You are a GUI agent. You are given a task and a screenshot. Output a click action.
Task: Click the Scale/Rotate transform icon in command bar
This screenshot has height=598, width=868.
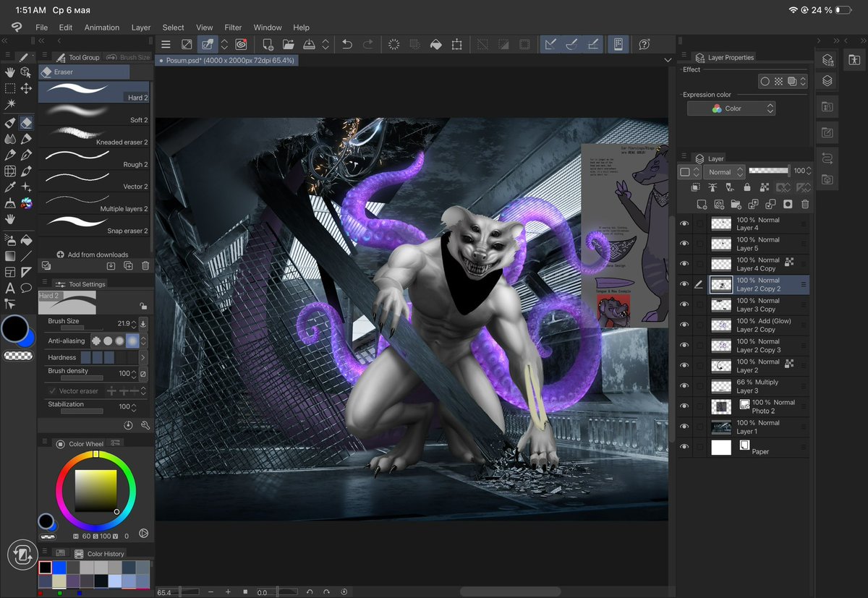[x=457, y=45]
